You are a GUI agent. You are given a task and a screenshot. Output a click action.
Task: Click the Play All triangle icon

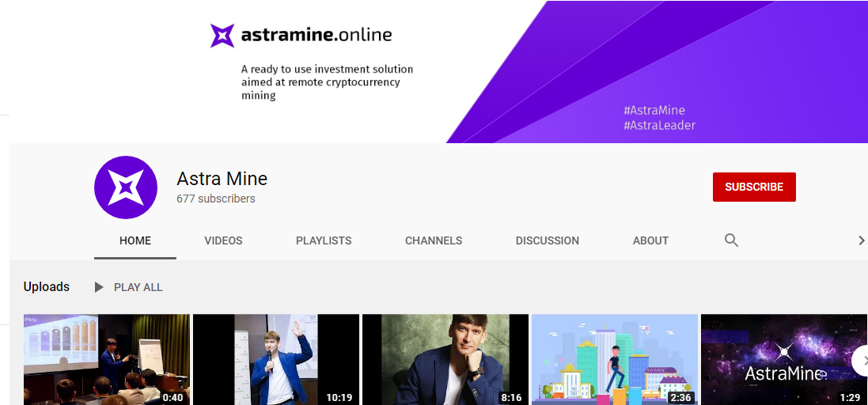tap(99, 287)
